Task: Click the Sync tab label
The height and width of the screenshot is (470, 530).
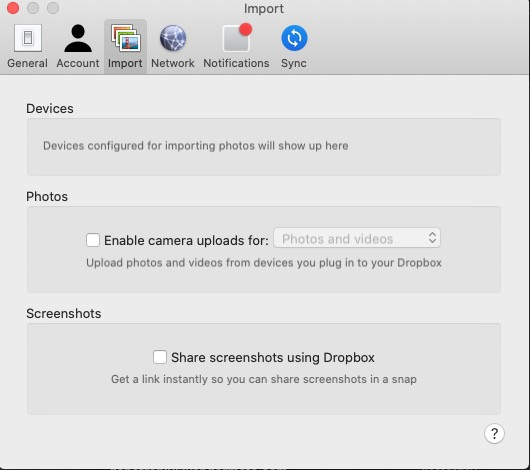Action: pyautogui.click(x=294, y=64)
